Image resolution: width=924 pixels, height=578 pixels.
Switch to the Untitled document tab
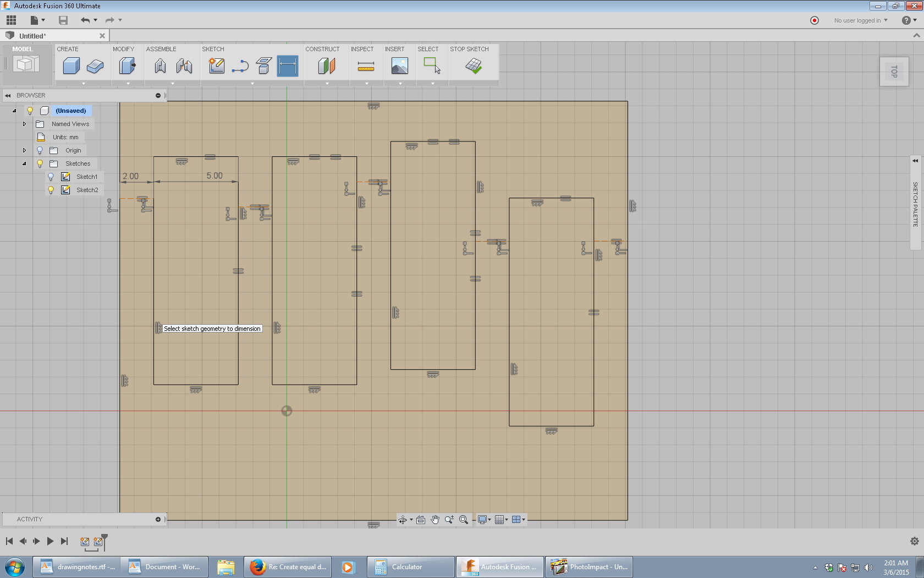pos(32,36)
